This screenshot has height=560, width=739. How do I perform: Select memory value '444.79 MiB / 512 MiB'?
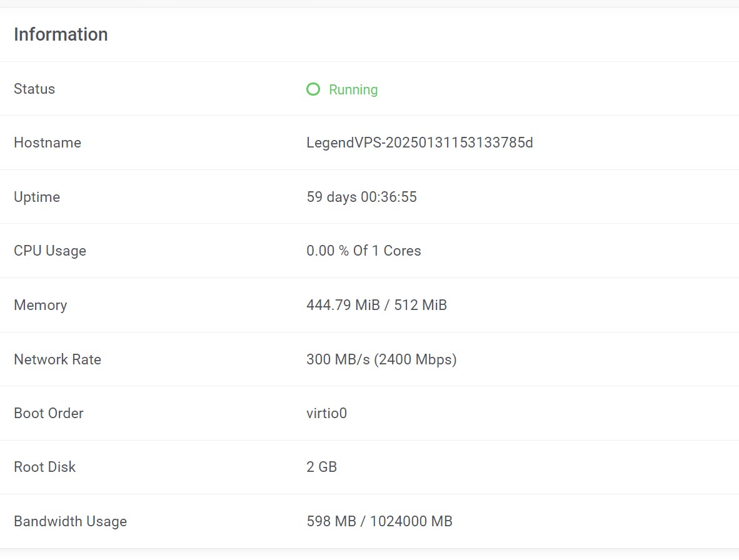pos(376,305)
